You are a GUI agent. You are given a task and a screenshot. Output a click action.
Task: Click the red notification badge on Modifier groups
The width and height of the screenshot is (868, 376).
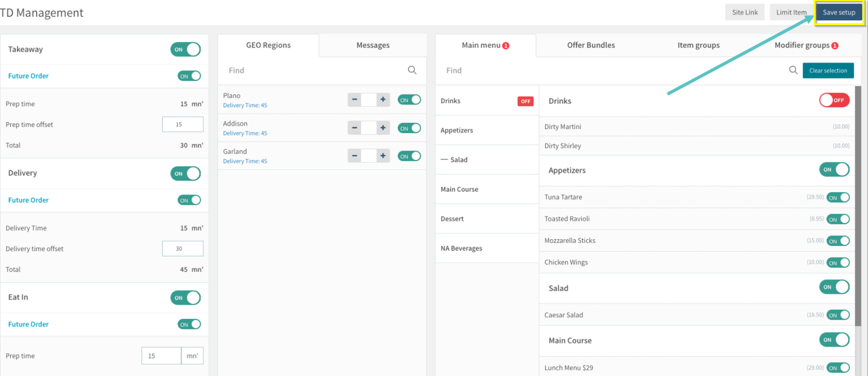coord(835,46)
